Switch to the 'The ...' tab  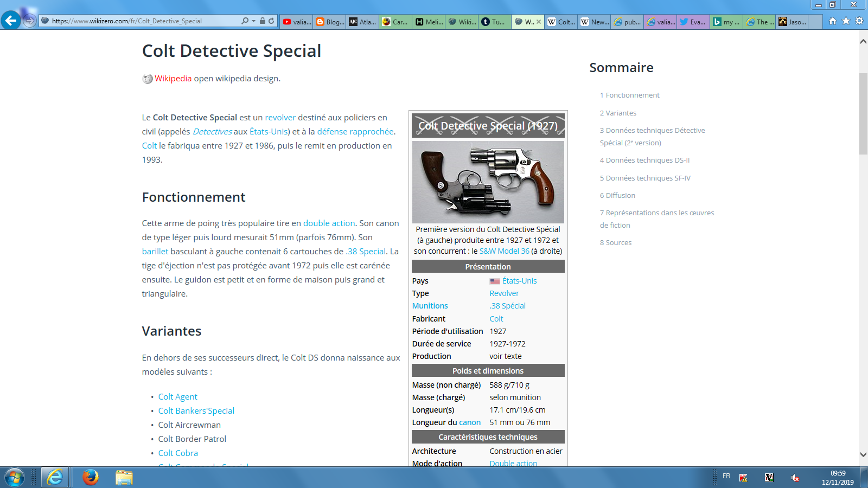pos(759,22)
